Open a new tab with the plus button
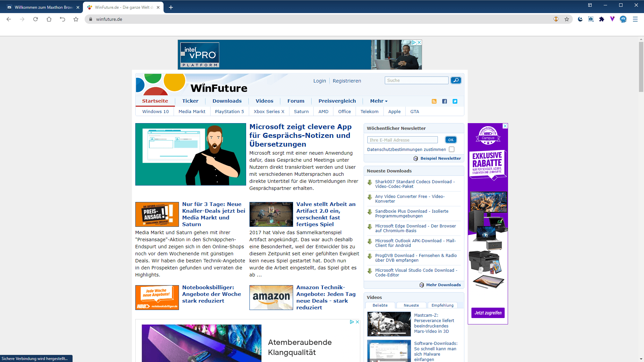 (x=171, y=7)
